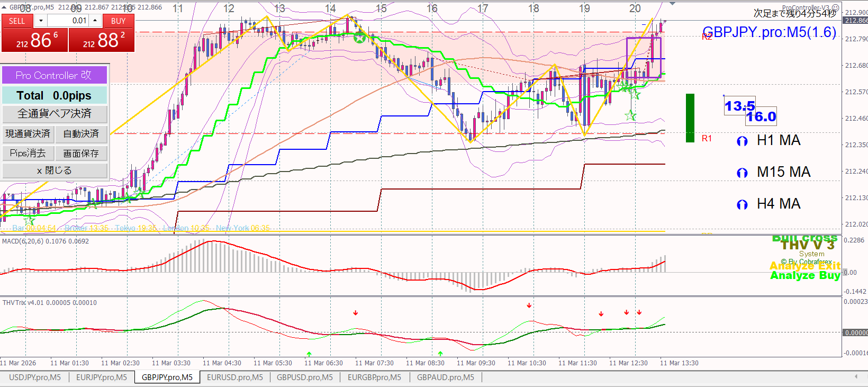The image size is (868, 387).
Task: Click the chart shift triangle marker at top
Action: (x=672, y=4)
